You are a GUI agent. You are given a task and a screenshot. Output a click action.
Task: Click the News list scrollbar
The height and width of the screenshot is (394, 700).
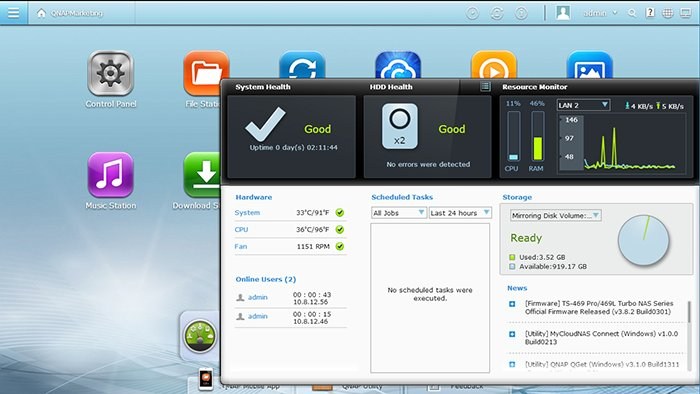click(689, 312)
